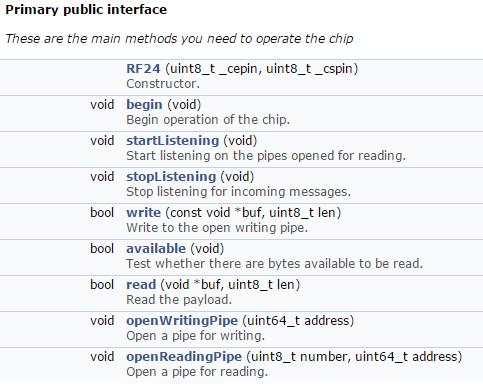Click the Primary public interface heading
Viewport: 483px width, 386px height.
tap(86, 10)
